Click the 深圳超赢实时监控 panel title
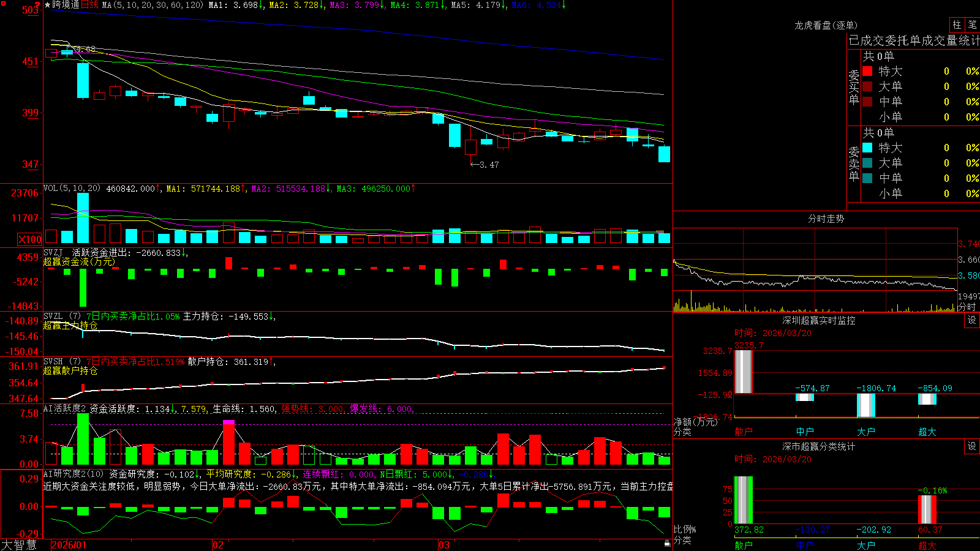980x551 pixels. point(818,320)
